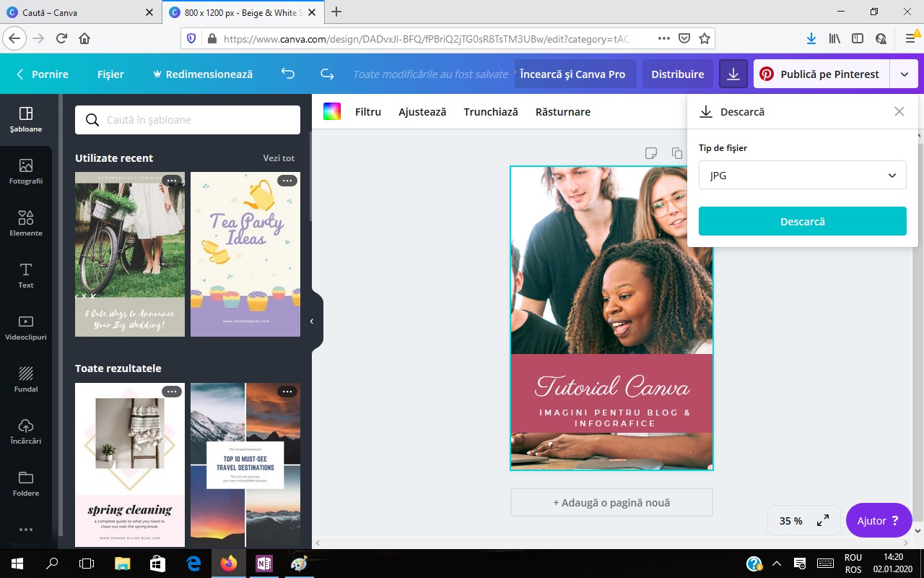Open the Fotografii sidebar section
924x578 pixels.
tap(26, 172)
